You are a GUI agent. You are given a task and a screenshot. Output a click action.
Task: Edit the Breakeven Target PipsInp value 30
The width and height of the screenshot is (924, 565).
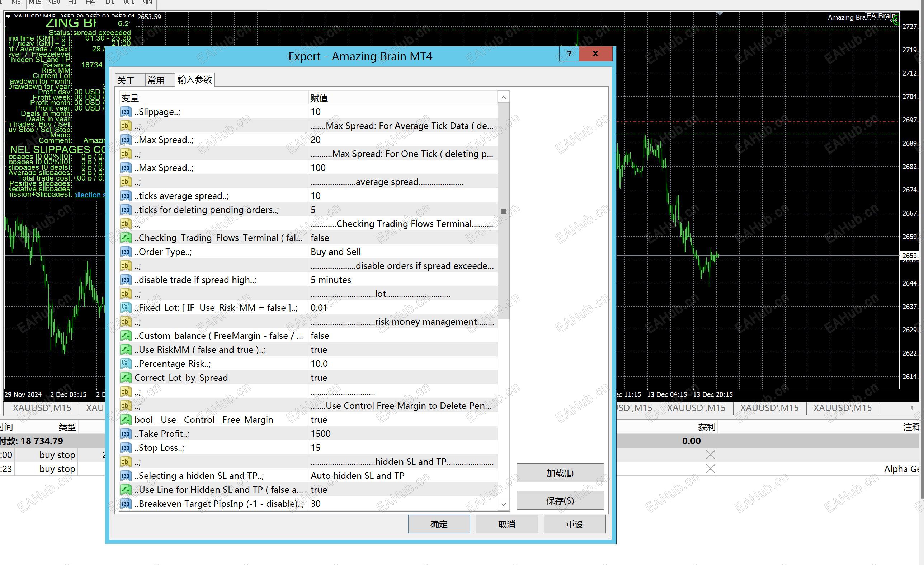403,504
